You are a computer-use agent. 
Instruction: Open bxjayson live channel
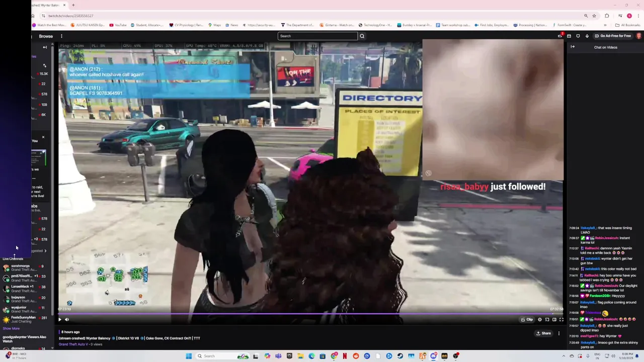(24, 299)
